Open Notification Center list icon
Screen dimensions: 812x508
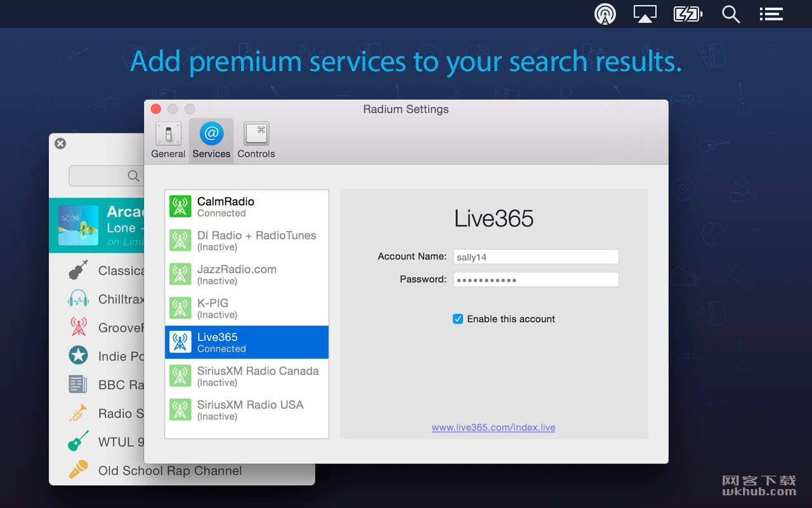click(771, 14)
